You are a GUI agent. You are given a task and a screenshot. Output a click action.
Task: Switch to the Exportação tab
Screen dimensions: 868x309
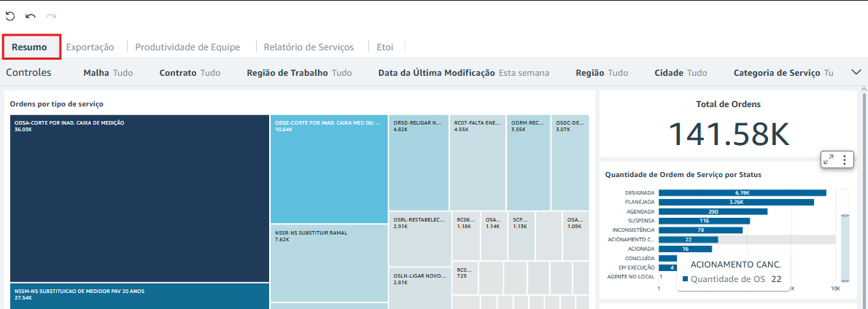click(90, 47)
